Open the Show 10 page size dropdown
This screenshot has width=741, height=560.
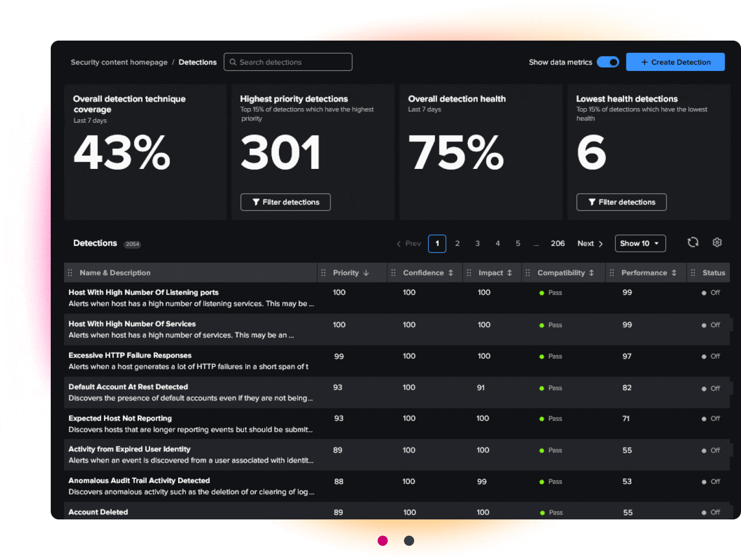[x=639, y=243]
